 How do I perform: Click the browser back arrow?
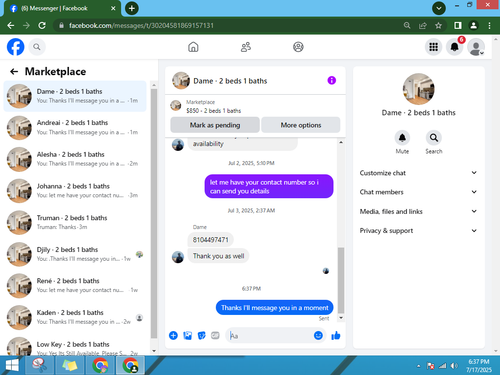pos(11,25)
